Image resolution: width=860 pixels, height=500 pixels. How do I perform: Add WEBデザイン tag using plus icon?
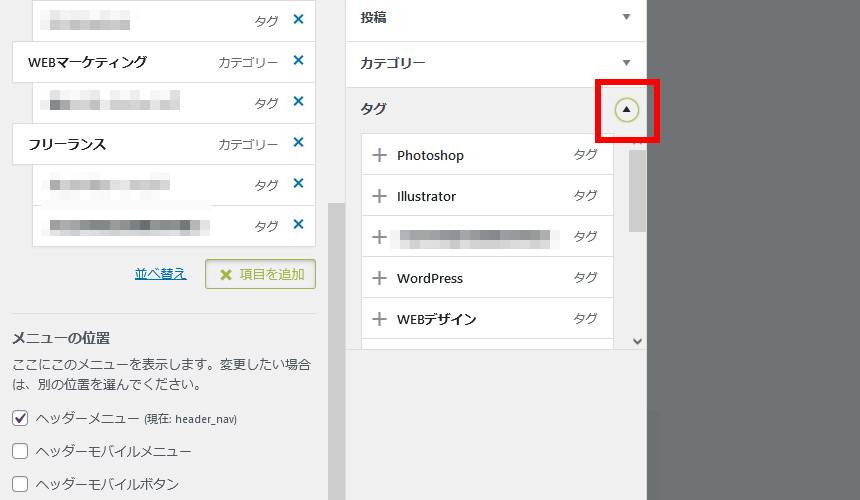click(379, 319)
